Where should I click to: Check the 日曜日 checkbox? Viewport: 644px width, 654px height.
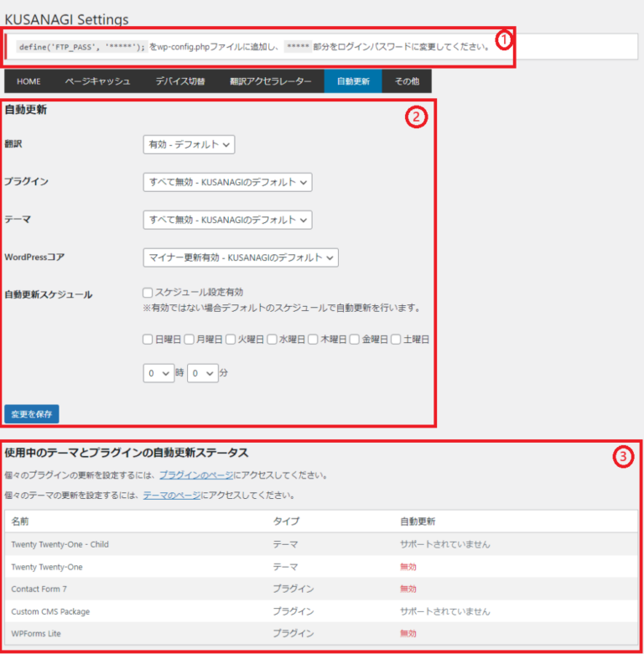[x=148, y=340]
